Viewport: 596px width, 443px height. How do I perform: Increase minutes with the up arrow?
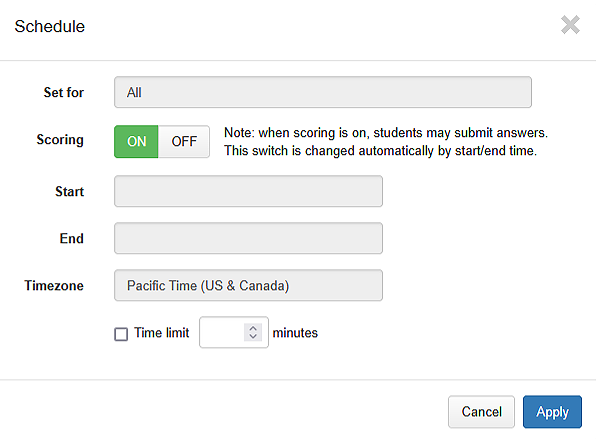click(253, 329)
